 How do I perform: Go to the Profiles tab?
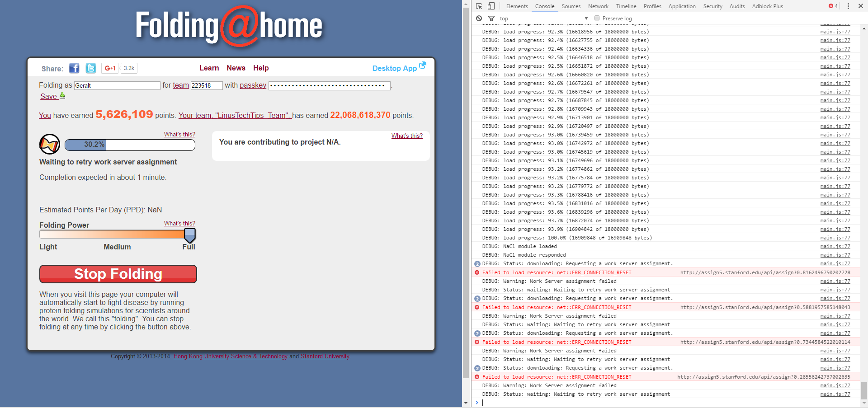point(652,6)
